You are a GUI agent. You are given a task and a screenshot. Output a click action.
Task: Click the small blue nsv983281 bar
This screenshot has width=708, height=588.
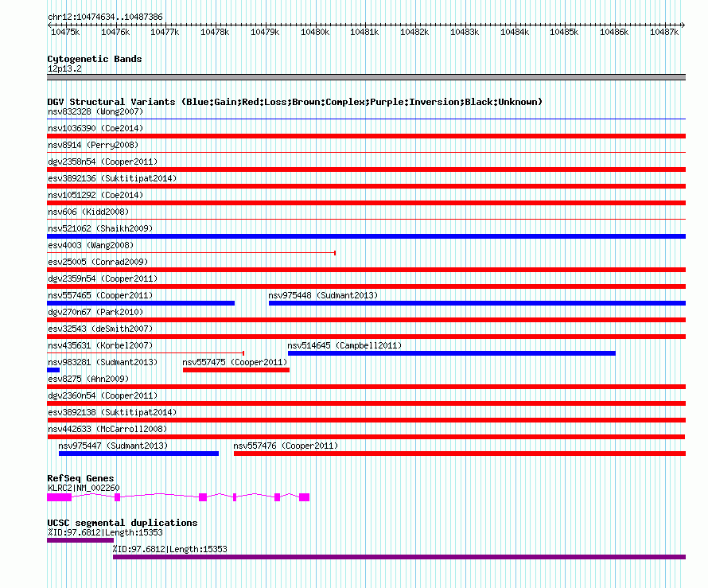coord(53,370)
